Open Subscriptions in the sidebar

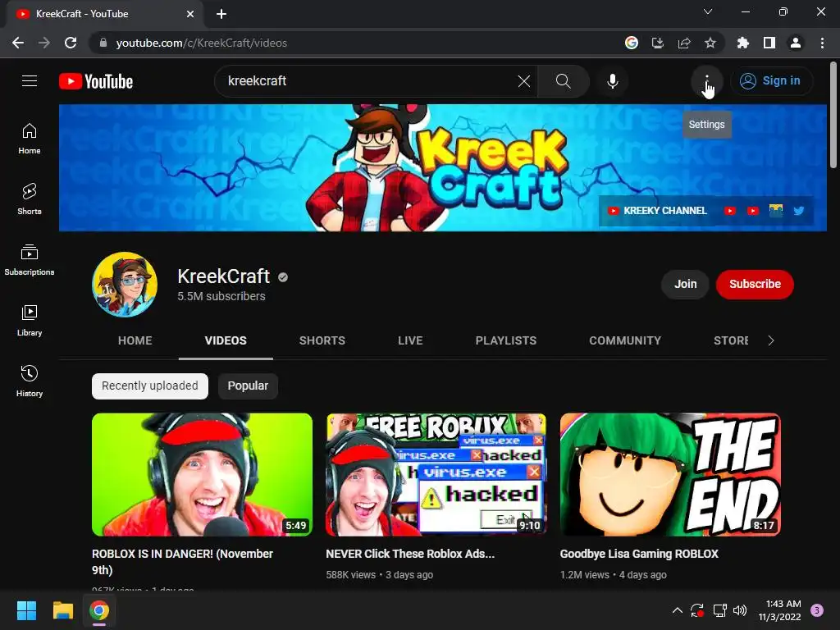[30, 260]
